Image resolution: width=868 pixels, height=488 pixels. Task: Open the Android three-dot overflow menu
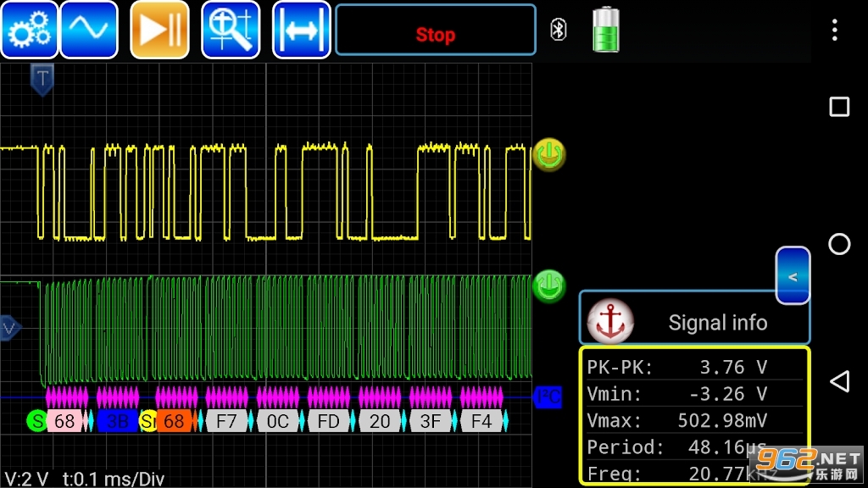835,30
